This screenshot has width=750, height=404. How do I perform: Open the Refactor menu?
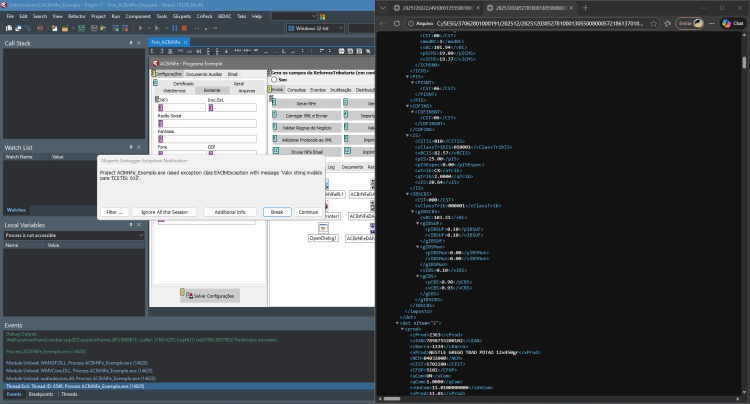77,16
